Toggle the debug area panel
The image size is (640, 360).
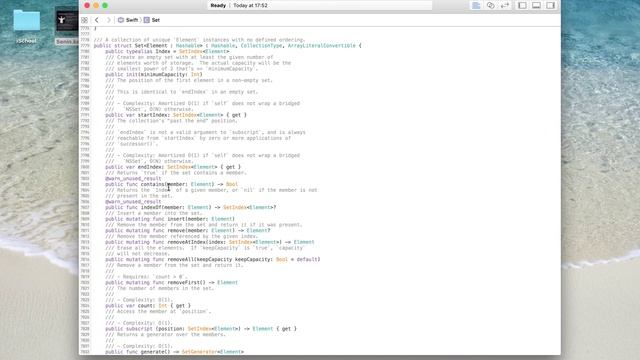pyautogui.click(x=536, y=5)
